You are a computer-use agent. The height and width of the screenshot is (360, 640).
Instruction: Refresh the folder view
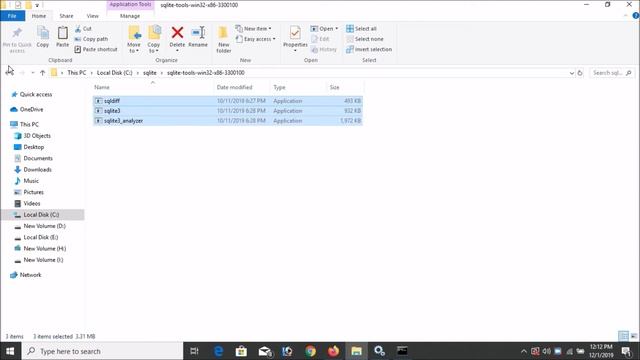[580, 73]
